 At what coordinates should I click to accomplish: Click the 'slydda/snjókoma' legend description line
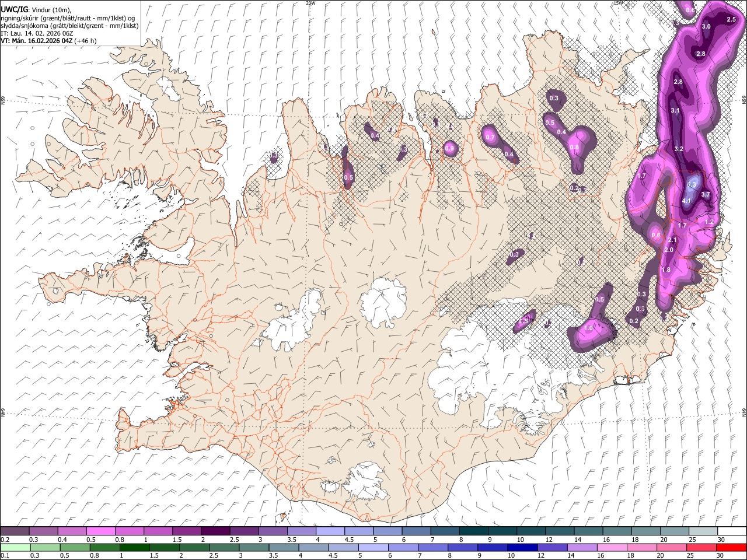tap(69, 26)
